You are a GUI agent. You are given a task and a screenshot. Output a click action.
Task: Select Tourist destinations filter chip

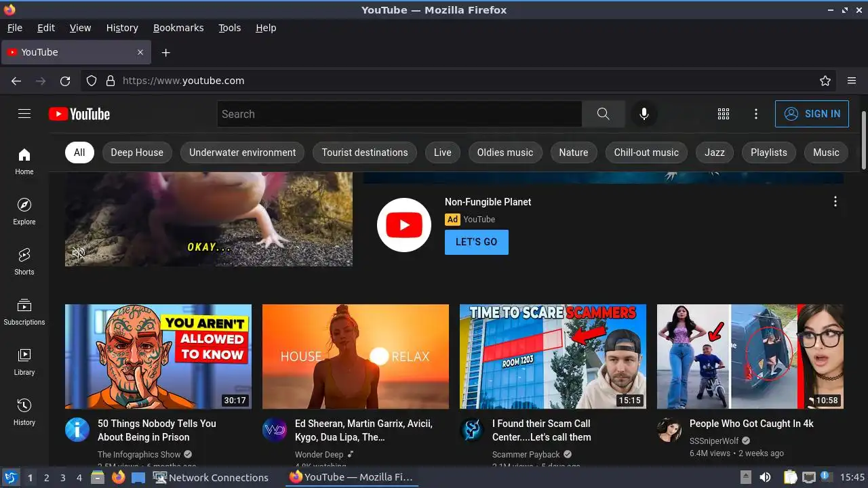click(x=365, y=152)
